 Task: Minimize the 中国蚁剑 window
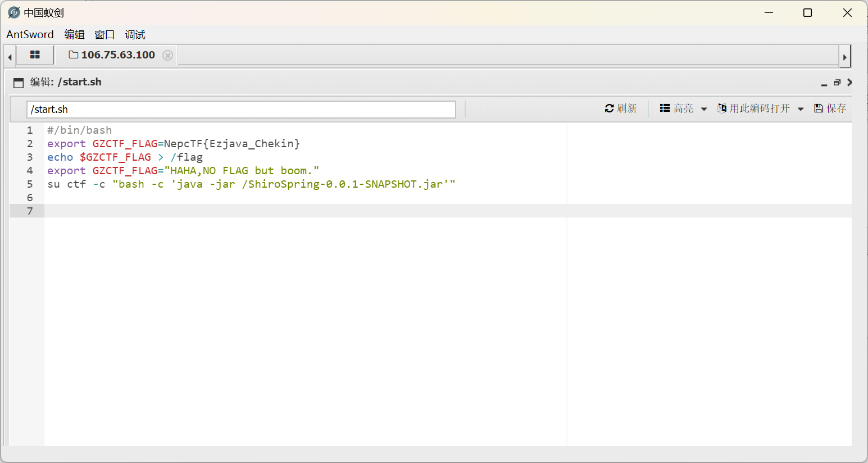pyautogui.click(x=769, y=12)
